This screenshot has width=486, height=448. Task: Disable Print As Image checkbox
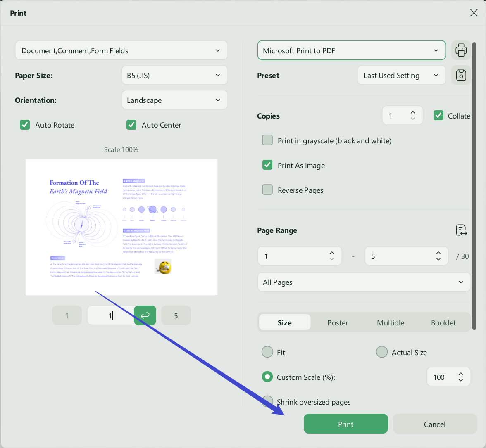point(267,165)
